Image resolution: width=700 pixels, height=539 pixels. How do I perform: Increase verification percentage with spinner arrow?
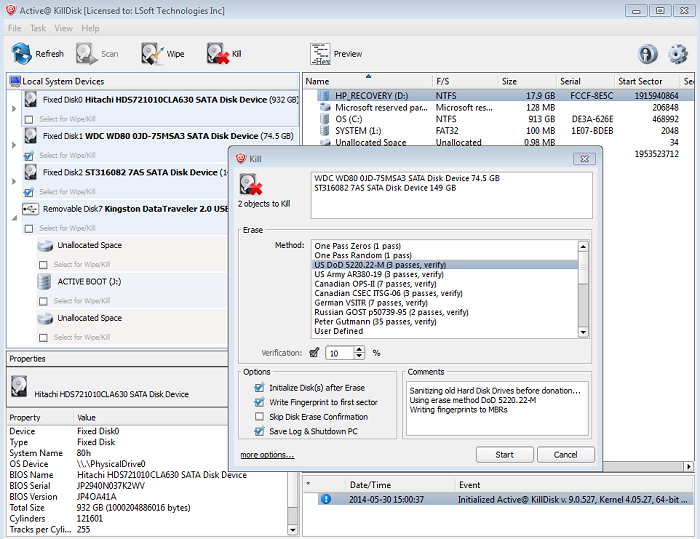click(x=361, y=349)
